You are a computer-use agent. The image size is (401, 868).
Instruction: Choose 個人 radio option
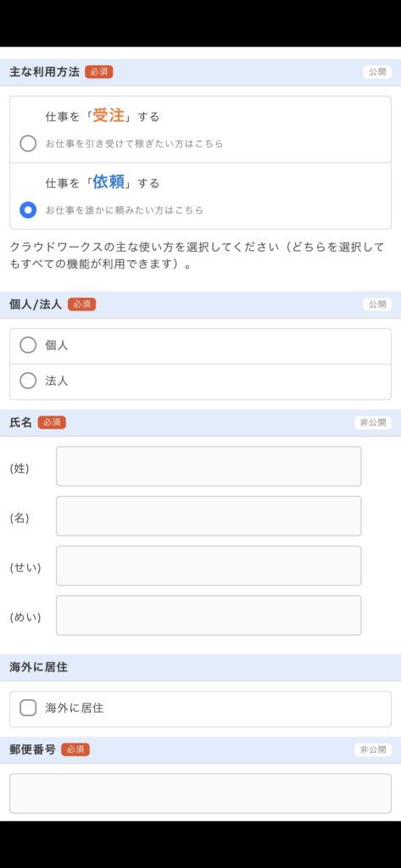[x=28, y=346]
